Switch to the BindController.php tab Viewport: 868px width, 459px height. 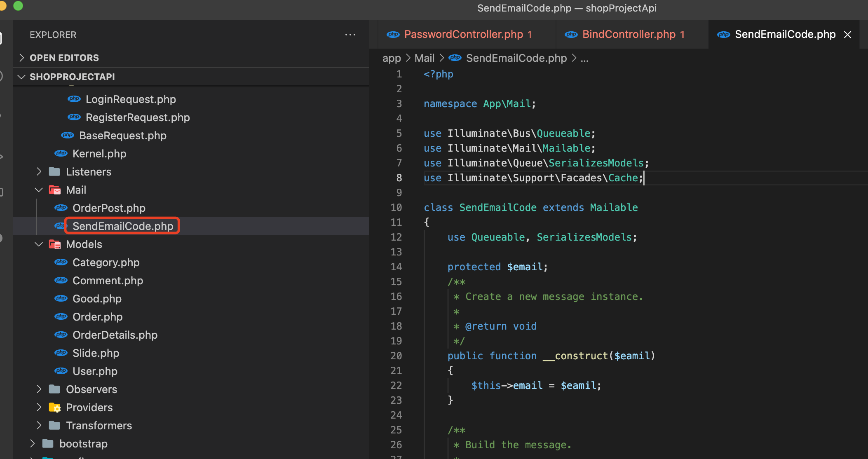pyautogui.click(x=629, y=35)
